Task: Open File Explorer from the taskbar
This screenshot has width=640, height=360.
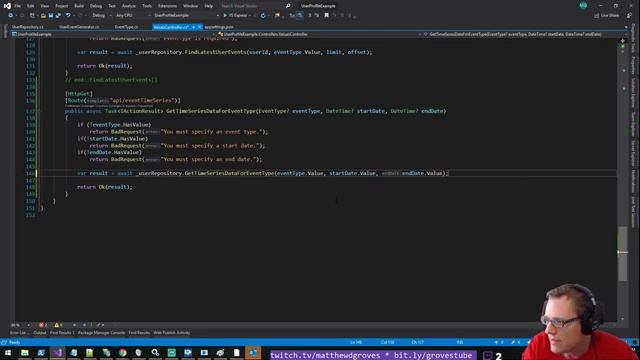Action: (x=25, y=353)
